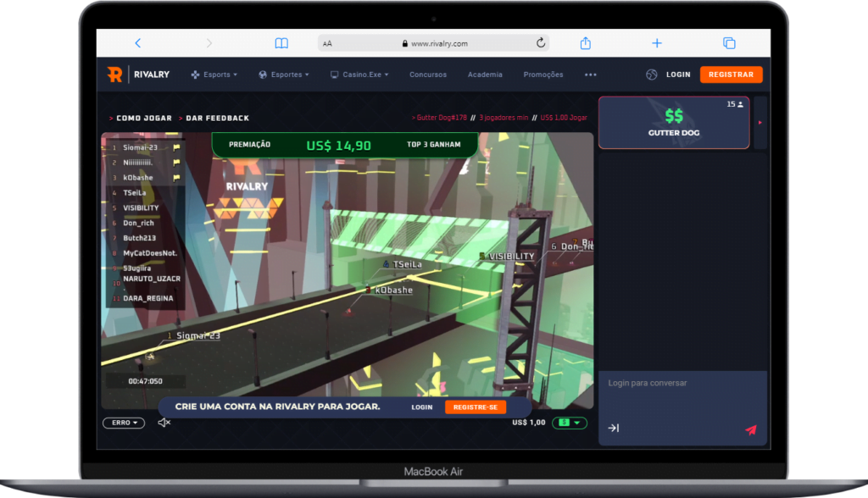This screenshot has width=868, height=498.
Task: Open the DAR FEEDBACK link
Action: pos(218,119)
